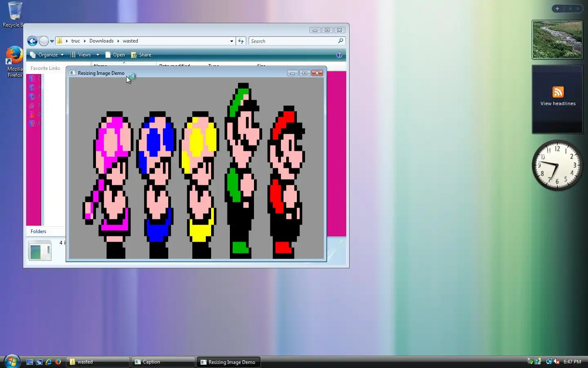The width and height of the screenshot is (588, 368).
Task: Click the analog clock gadget
Action: point(557,165)
